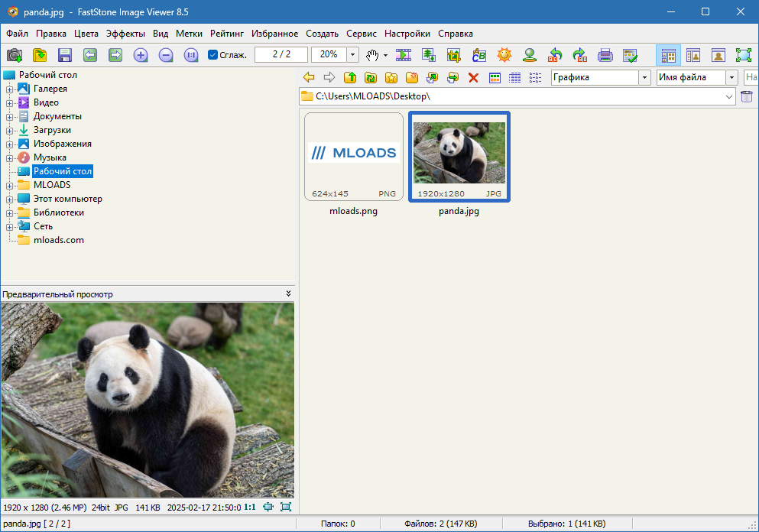Open the Цвета menu
759x532 pixels.
86,34
